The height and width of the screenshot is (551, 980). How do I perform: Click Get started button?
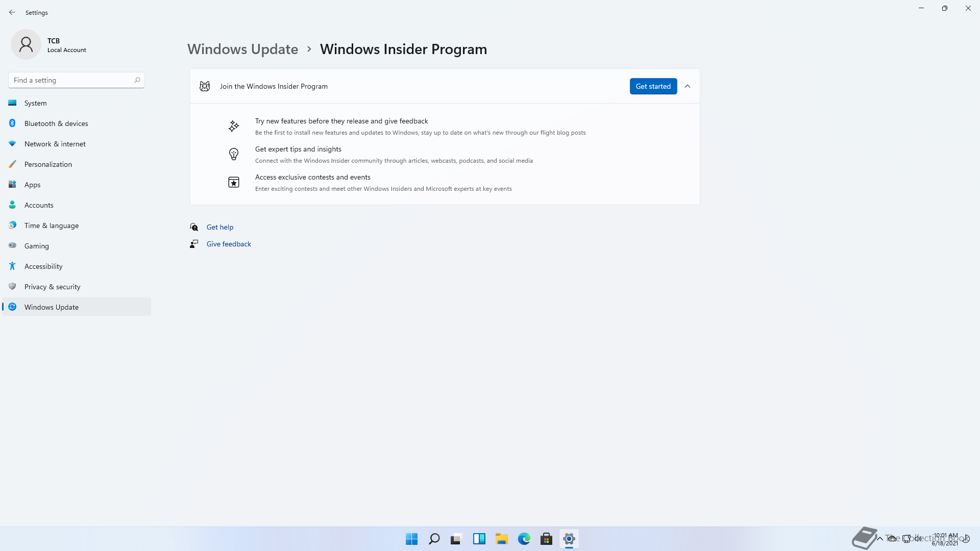653,86
